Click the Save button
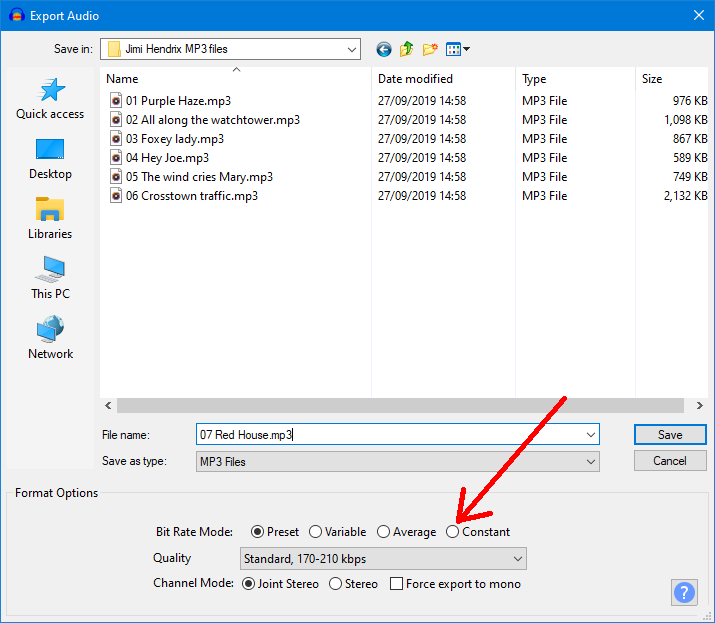The width and height of the screenshot is (715, 623). coord(670,435)
